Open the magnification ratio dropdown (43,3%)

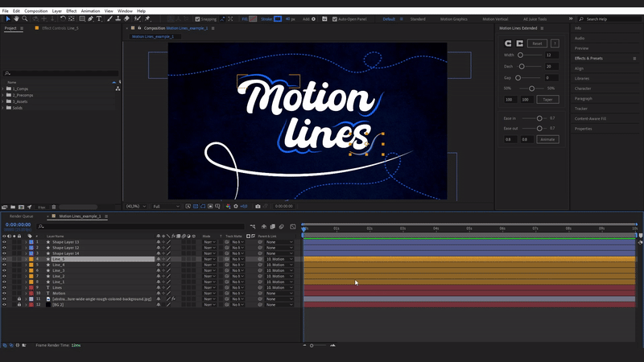tap(134, 206)
